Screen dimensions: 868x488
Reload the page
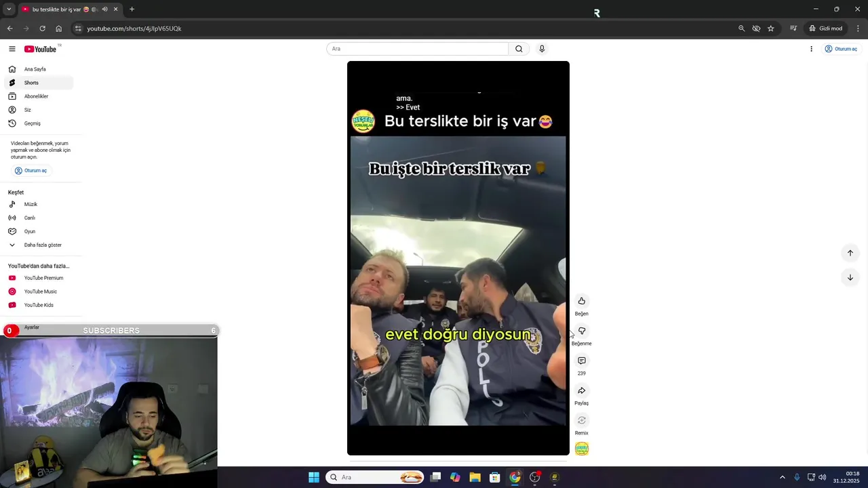coord(42,28)
